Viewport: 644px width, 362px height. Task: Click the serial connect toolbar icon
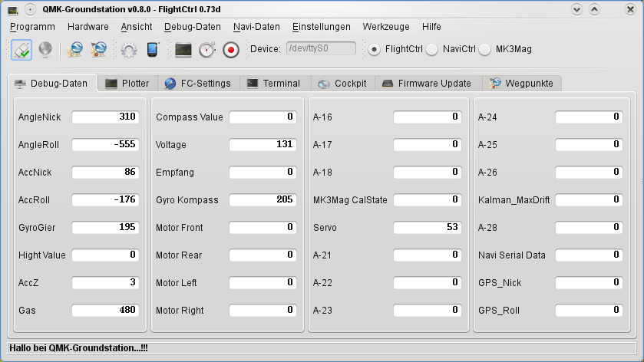pos(21,49)
